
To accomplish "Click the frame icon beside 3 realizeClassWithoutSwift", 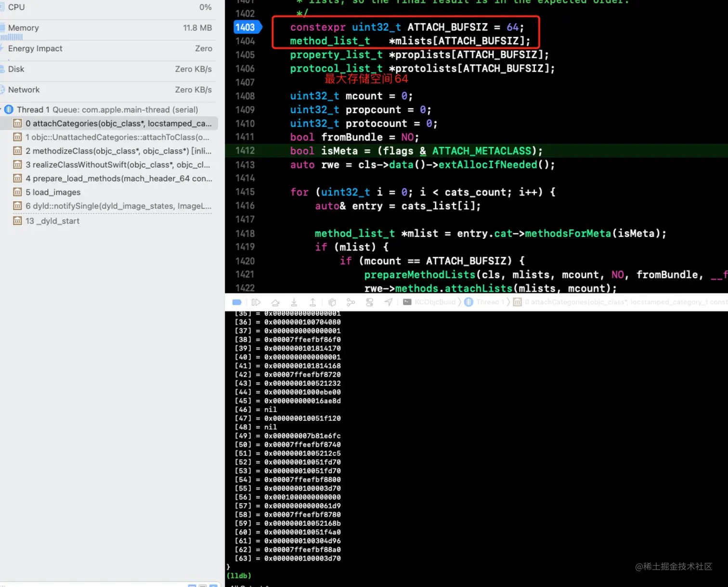I will [17, 165].
